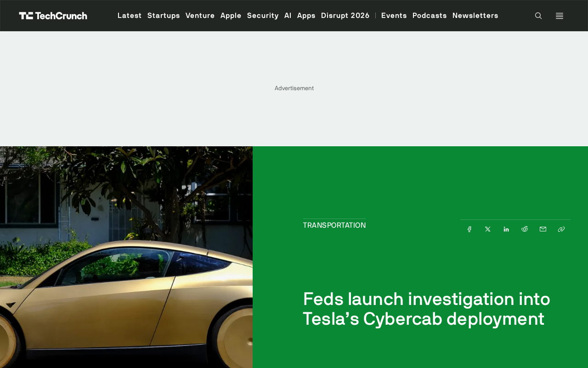Open the Startups nav item
This screenshot has width=588, height=368.
[x=164, y=16]
